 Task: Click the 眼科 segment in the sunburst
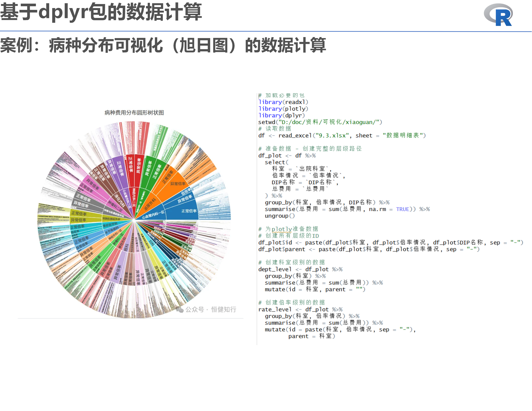[x=126, y=247]
